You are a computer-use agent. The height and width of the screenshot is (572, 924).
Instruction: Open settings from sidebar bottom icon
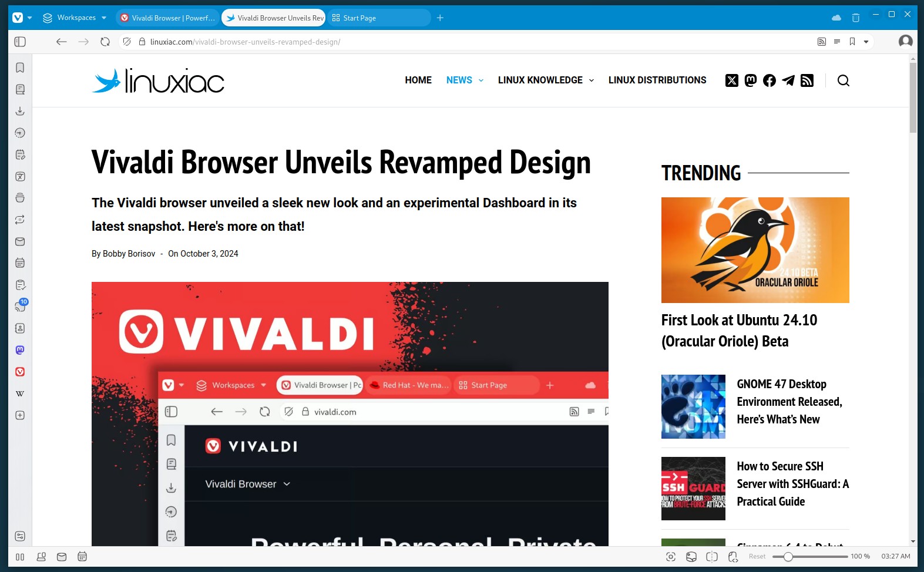20,536
